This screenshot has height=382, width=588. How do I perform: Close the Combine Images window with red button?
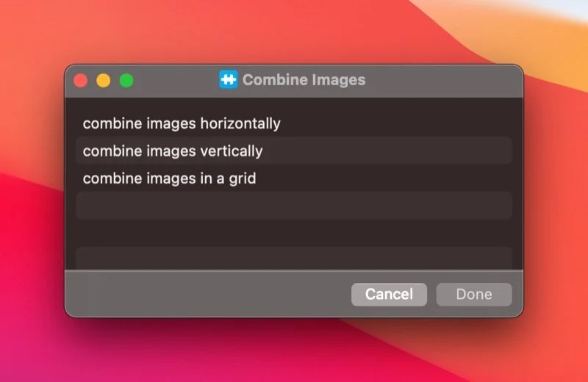tap(81, 80)
